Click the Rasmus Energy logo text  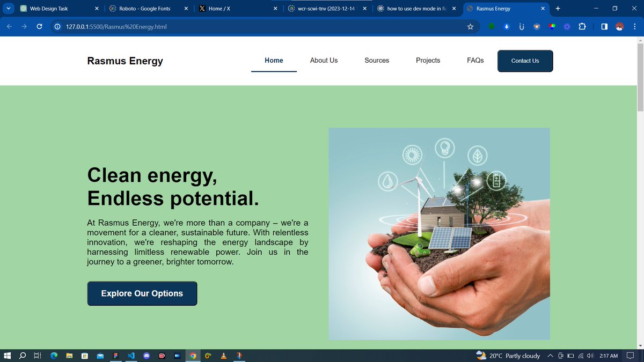pos(125,61)
